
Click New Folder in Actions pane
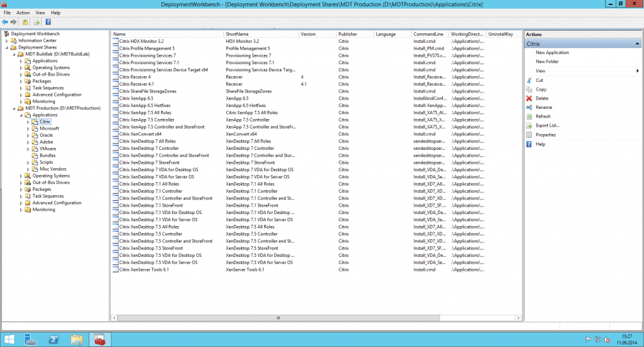click(547, 62)
